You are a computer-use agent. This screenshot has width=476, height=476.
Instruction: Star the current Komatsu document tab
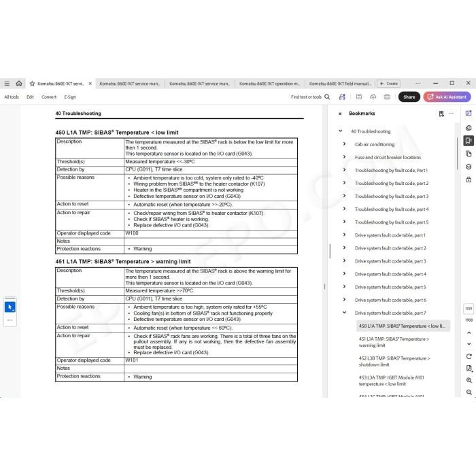click(32, 84)
